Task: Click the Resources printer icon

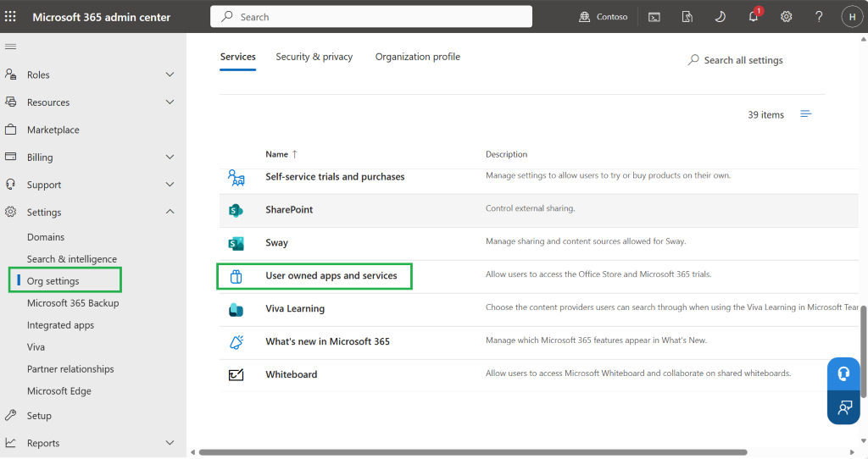Action: 10,102
